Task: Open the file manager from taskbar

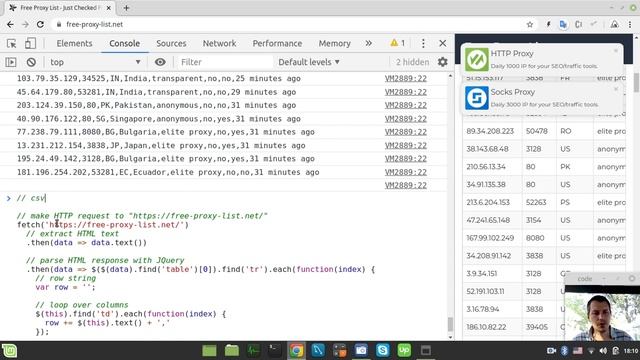Action: tap(232, 350)
